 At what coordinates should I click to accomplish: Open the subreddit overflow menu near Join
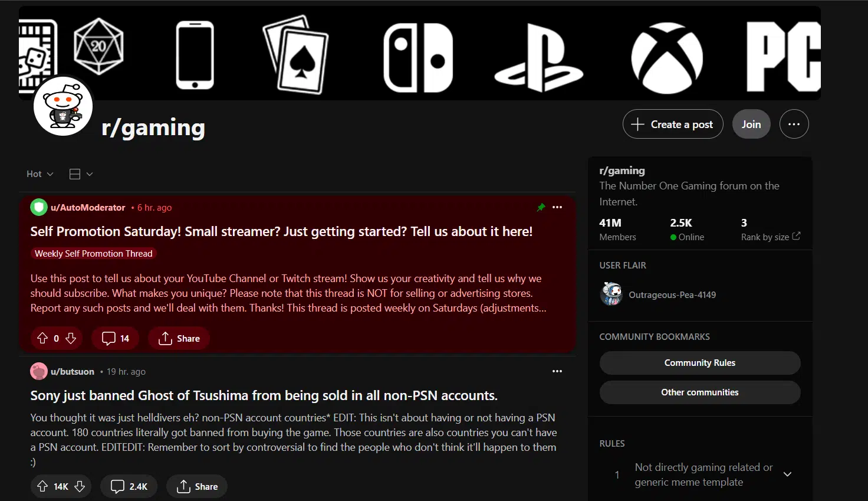(794, 124)
